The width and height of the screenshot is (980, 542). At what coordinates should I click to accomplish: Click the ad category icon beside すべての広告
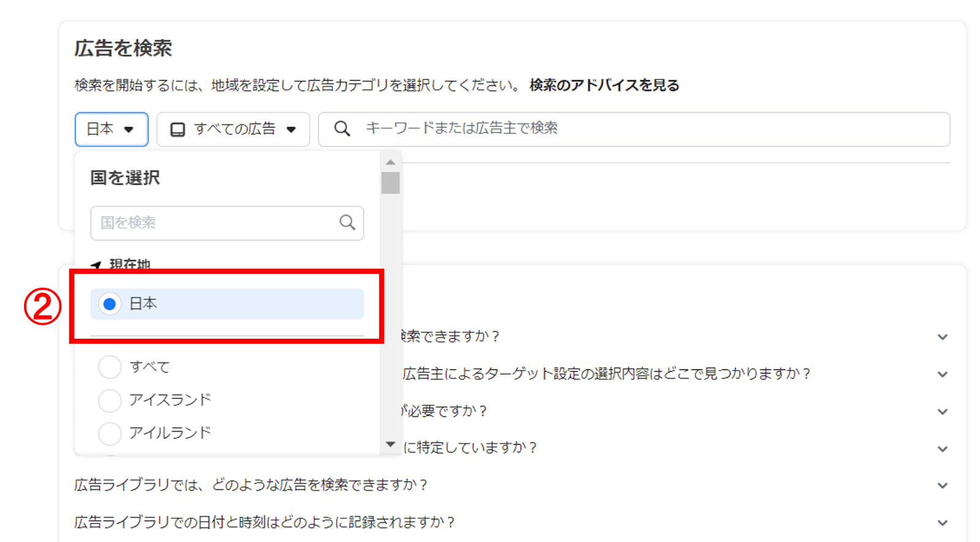pos(178,129)
